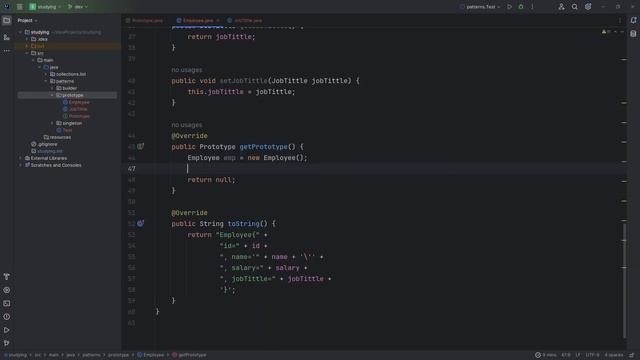
Task: Open the dev branch dropdown
Action: 78,7
